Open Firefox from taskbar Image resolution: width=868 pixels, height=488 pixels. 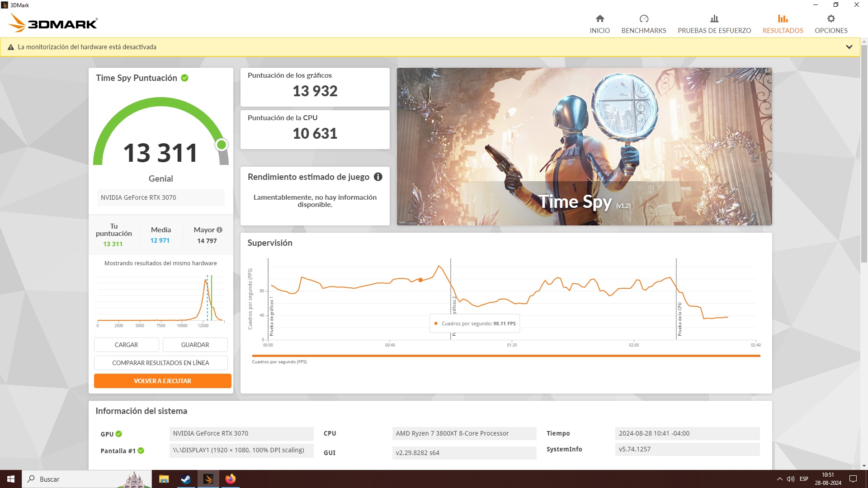tap(231, 479)
